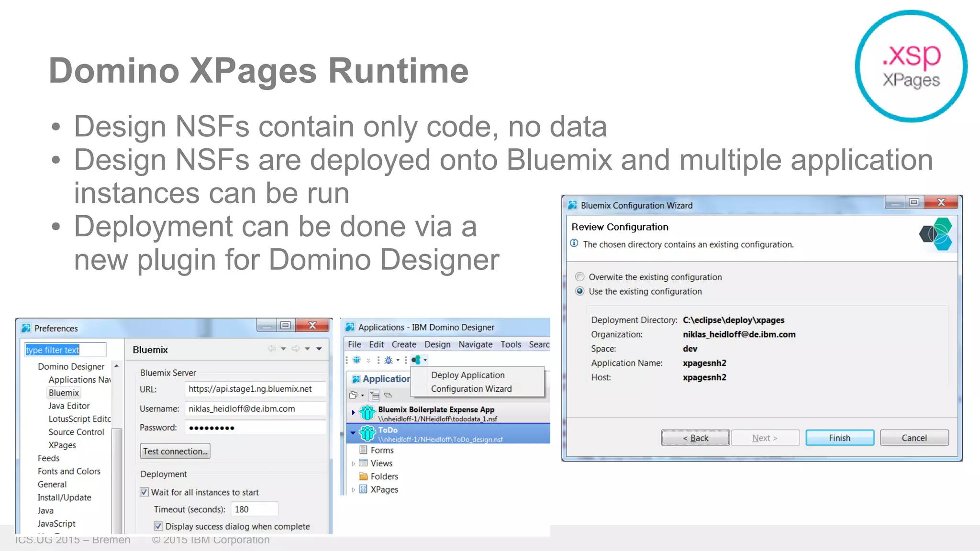Click the Timeout seconds field
Screen dimensions: 980x551
pos(254,509)
